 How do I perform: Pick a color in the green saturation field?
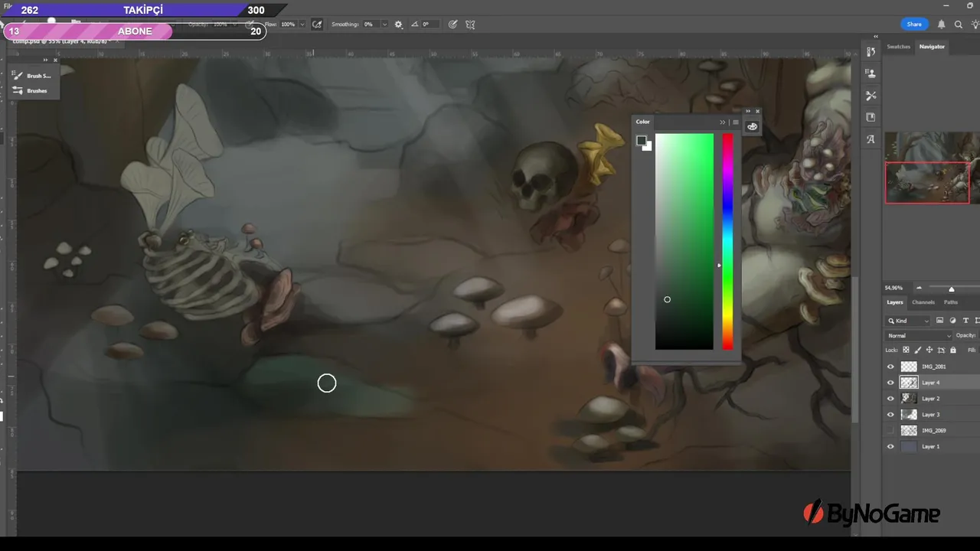click(684, 242)
